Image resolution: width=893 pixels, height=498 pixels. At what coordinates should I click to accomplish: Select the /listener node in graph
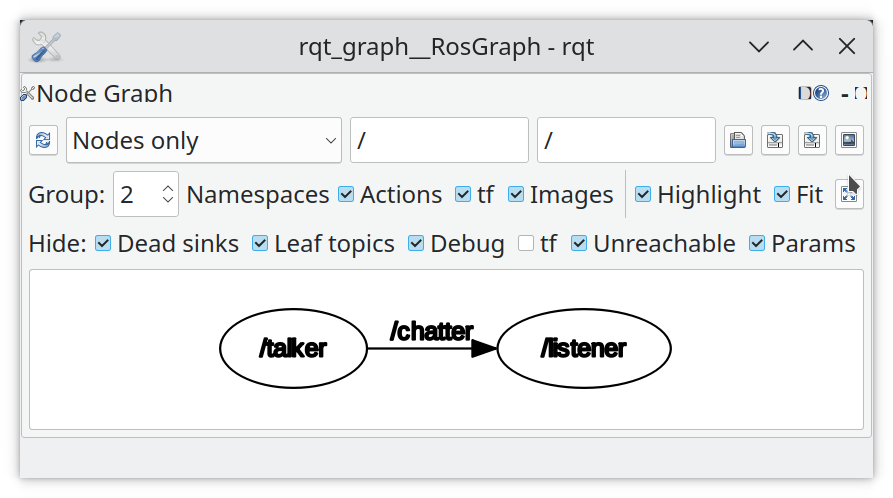point(584,348)
